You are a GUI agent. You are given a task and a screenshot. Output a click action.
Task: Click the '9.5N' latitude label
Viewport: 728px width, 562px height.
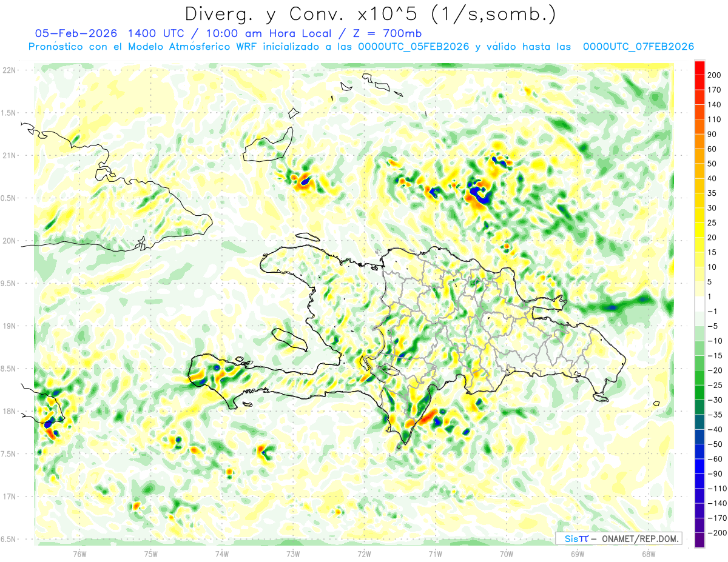[x=8, y=283]
